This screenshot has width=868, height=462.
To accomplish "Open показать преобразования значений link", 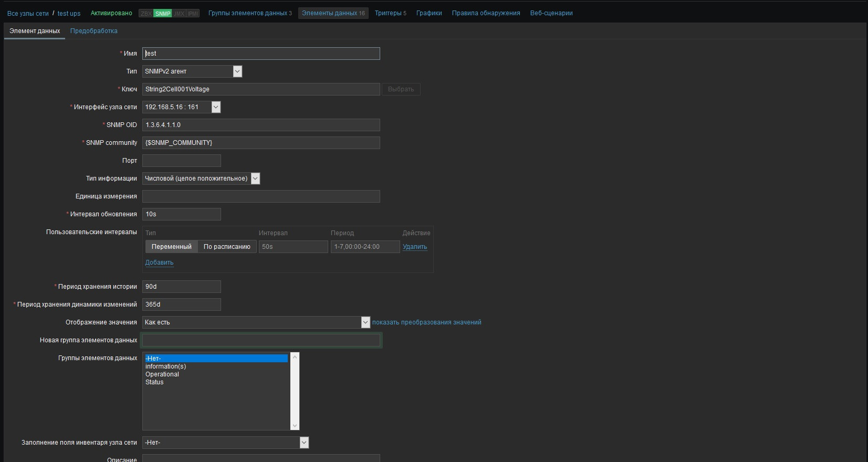I will (x=426, y=322).
